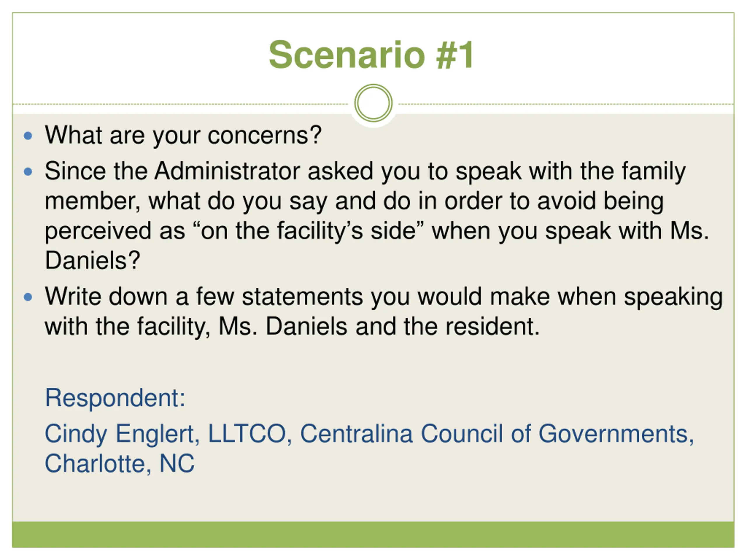
Task: Click the word "Daniels?" ending the second bullet
Action: pos(92,261)
